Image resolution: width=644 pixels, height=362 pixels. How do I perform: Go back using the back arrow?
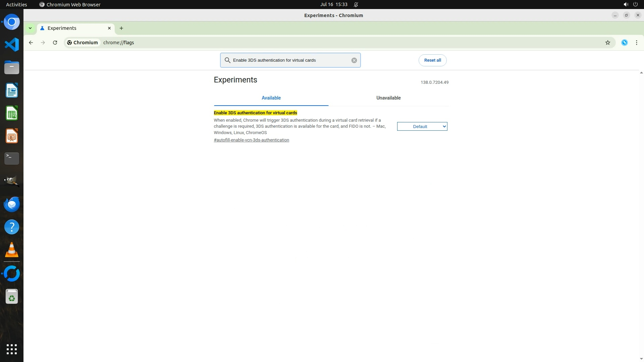31,43
